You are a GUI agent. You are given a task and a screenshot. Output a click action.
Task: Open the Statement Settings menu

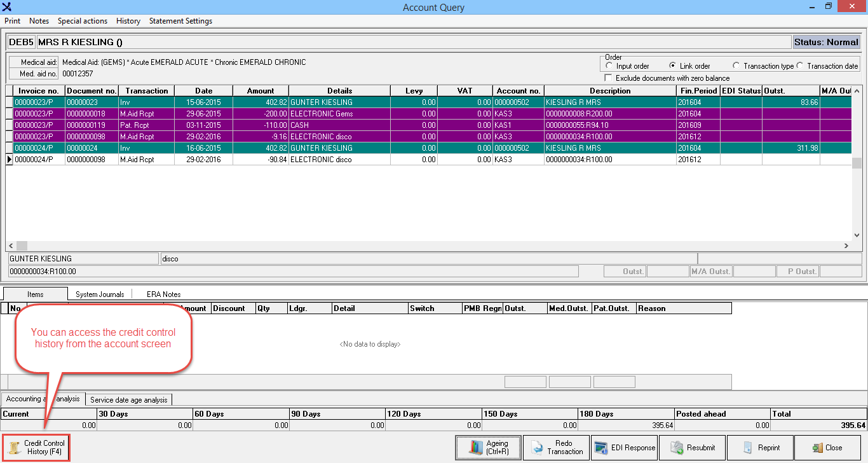coord(180,21)
